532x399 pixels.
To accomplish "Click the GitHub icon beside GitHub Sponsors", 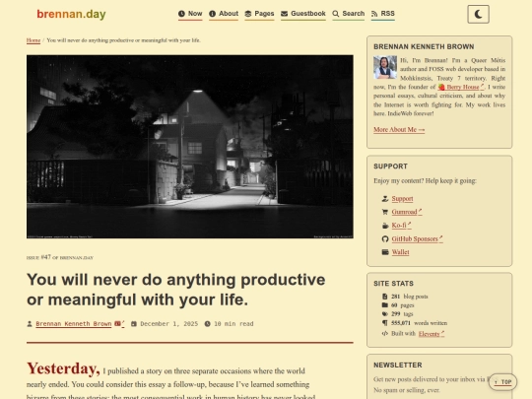I will click(385, 238).
